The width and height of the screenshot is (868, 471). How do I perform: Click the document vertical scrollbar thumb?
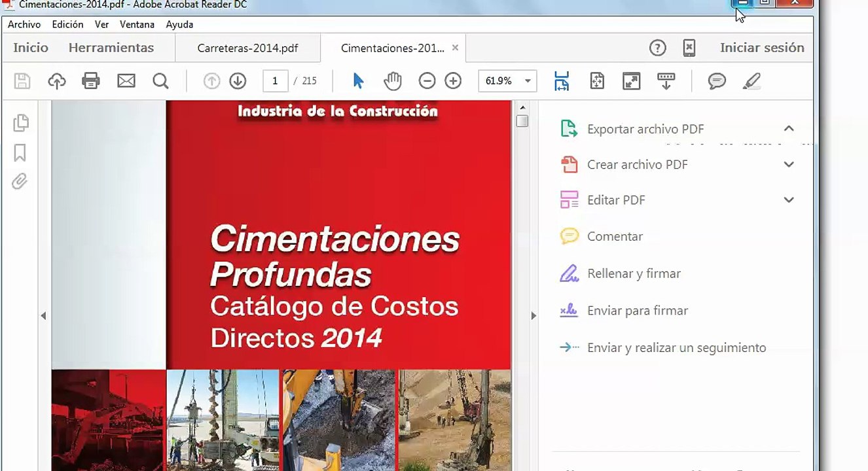[522, 121]
